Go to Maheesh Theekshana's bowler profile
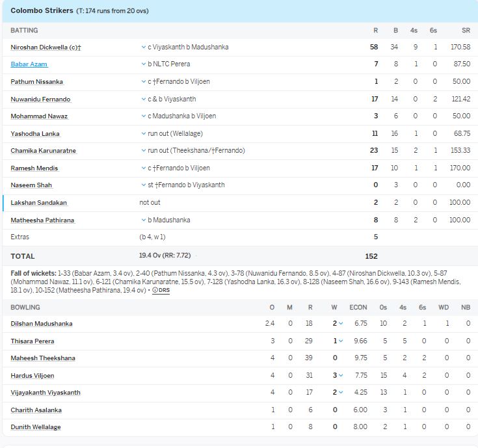 click(43, 358)
